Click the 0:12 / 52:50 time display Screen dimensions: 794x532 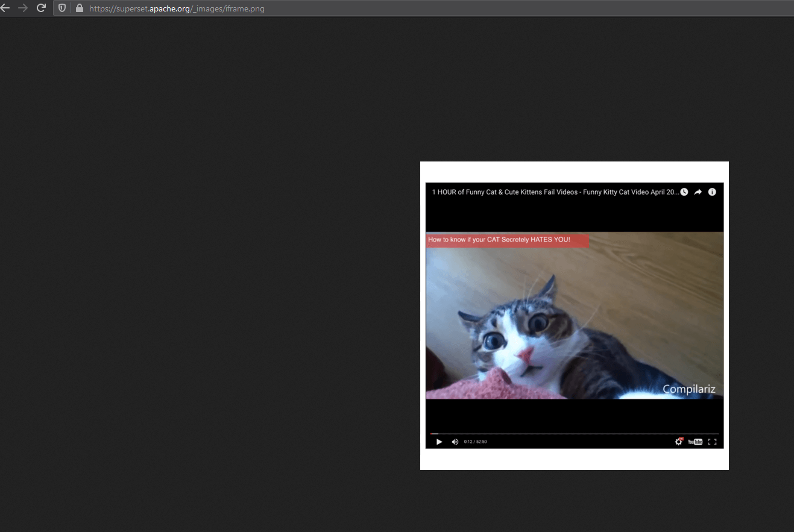coord(475,442)
